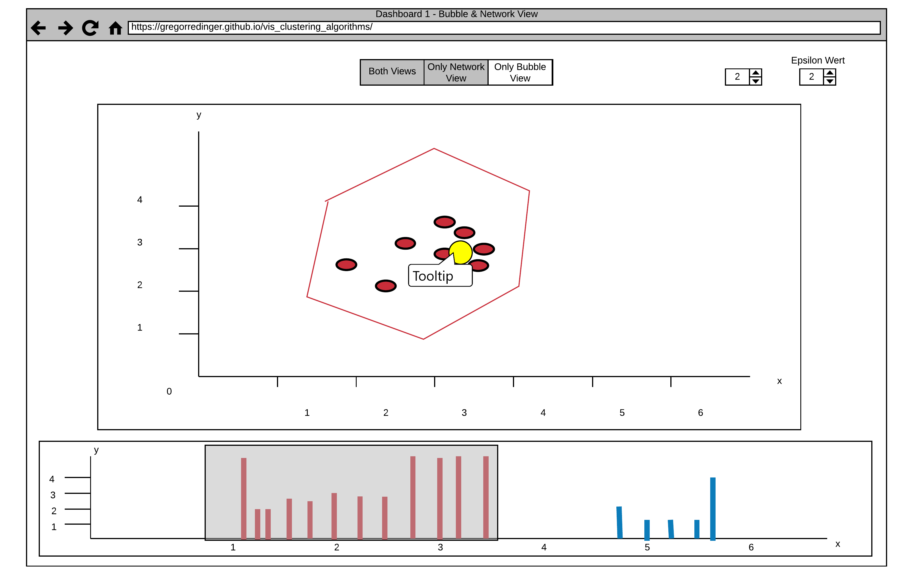Decrease the Epsilon Wert stepper value
The image size is (923, 588).
tap(829, 81)
